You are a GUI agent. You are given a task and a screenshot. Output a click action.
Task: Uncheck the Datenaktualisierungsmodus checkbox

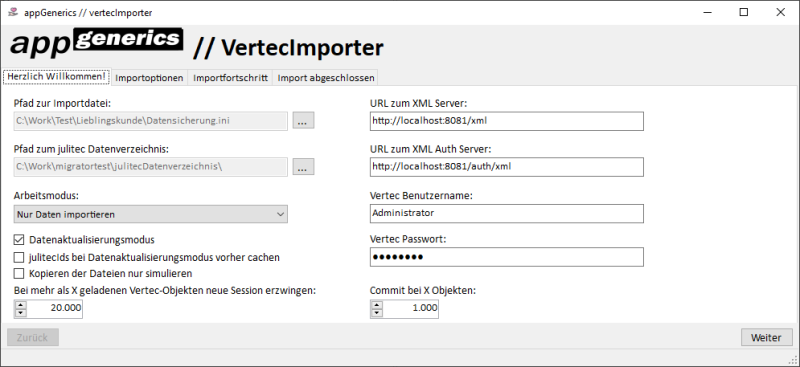pos(19,239)
